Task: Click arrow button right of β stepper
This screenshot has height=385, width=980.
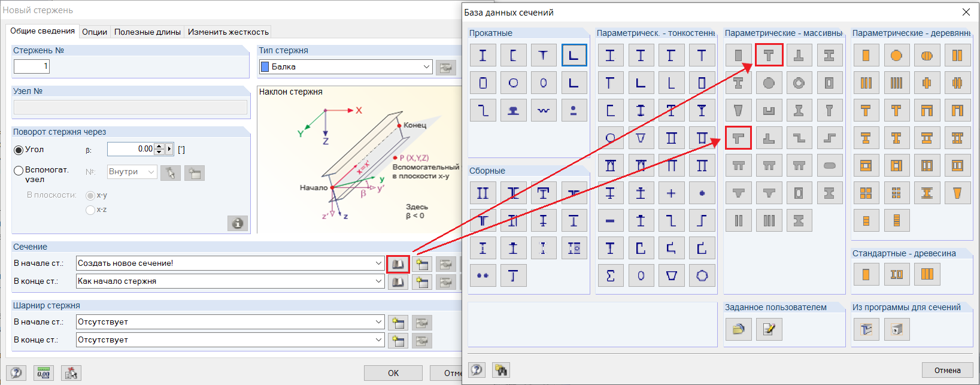Action: point(169,149)
